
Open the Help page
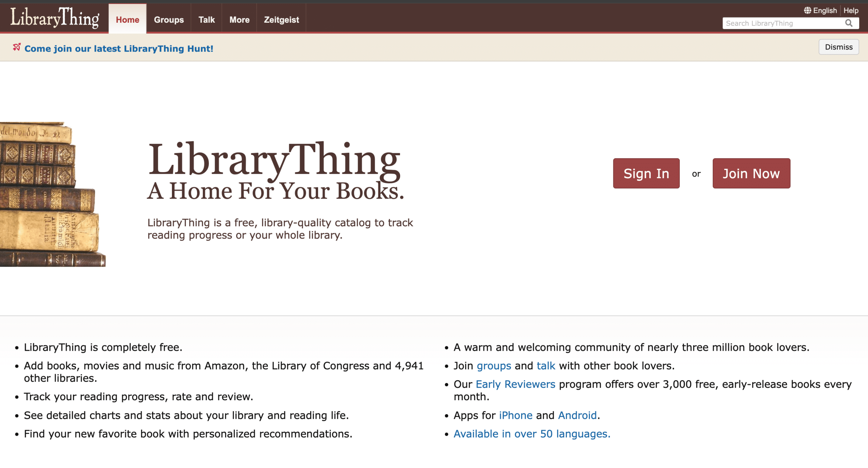click(851, 10)
